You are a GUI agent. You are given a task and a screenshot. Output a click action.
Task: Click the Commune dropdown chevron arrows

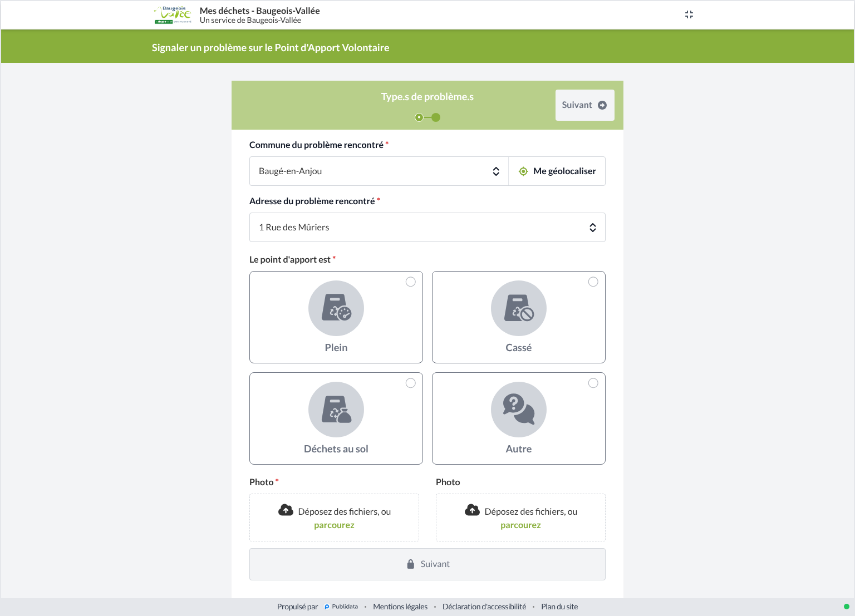tap(496, 171)
